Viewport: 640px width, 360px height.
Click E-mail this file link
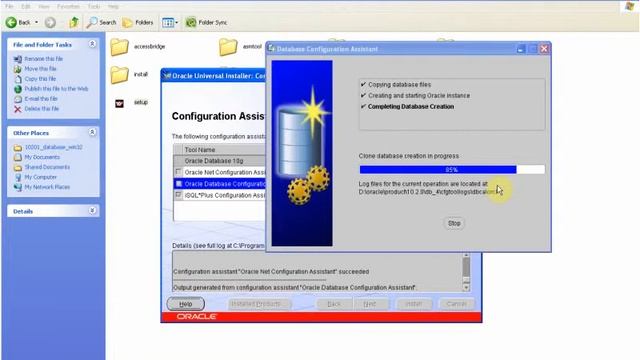[41, 99]
